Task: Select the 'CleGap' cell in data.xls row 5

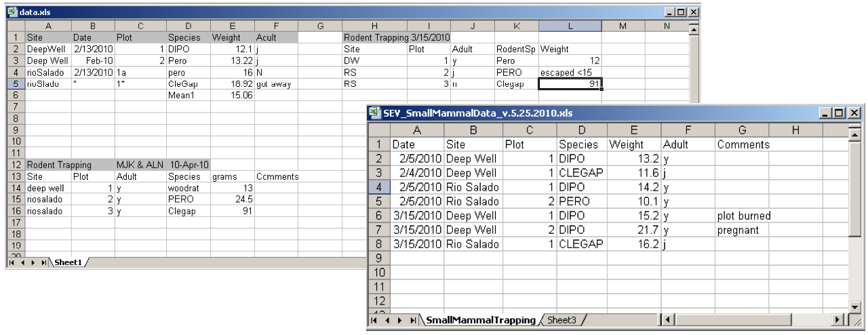Action: (x=188, y=84)
